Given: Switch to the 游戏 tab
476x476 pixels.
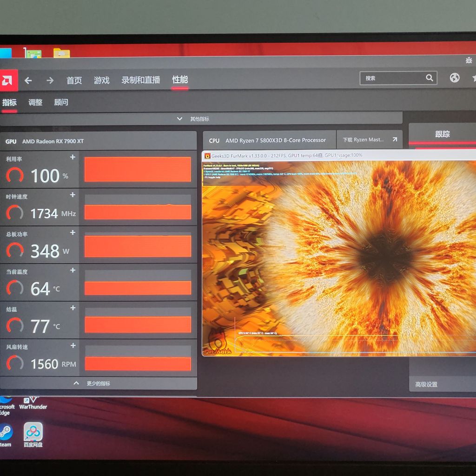Looking at the screenshot, I should pyautogui.click(x=102, y=80).
